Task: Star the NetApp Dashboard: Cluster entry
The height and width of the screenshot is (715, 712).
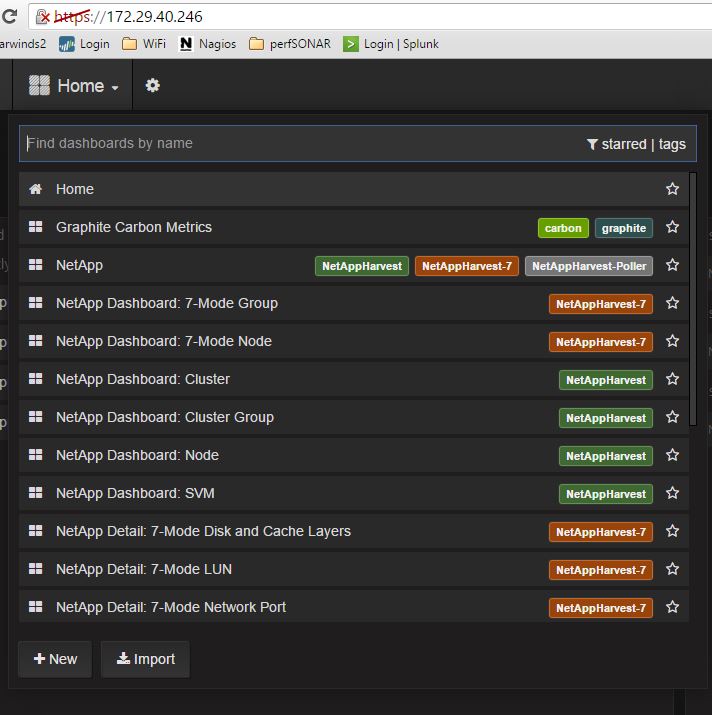Action: pos(672,379)
